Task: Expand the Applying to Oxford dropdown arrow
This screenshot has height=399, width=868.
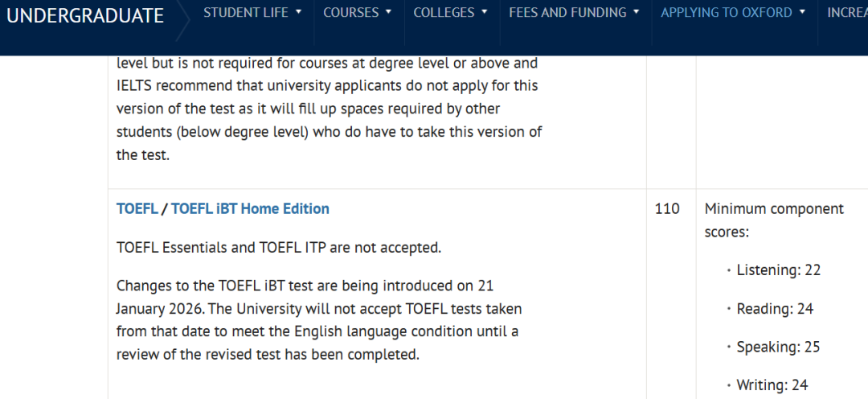Action: point(802,12)
